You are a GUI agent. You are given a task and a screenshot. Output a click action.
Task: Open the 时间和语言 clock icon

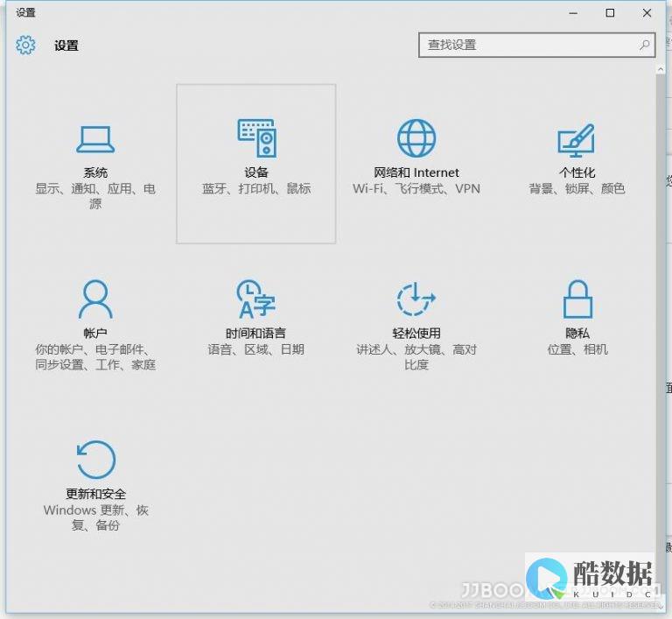click(255, 299)
